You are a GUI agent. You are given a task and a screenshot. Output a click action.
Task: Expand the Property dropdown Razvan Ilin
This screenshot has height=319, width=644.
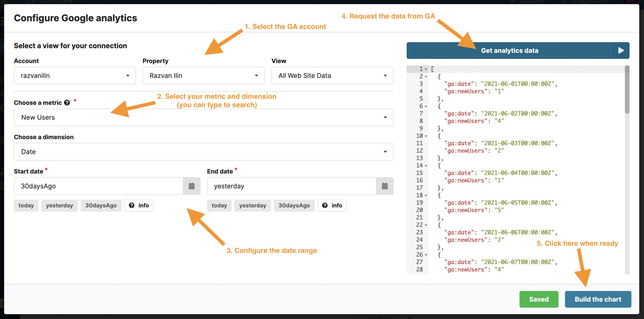click(x=204, y=76)
